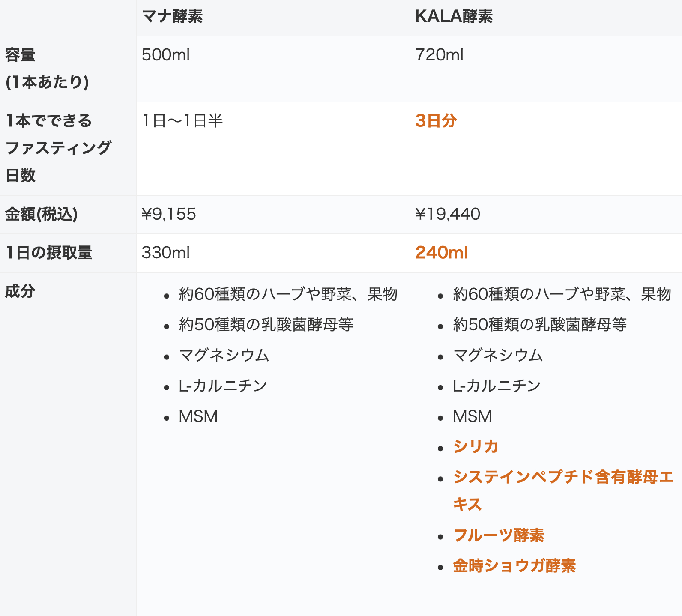This screenshot has width=682, height=616.
Task: Click the 金額(税込) row label
Action: tap(41, 214)
